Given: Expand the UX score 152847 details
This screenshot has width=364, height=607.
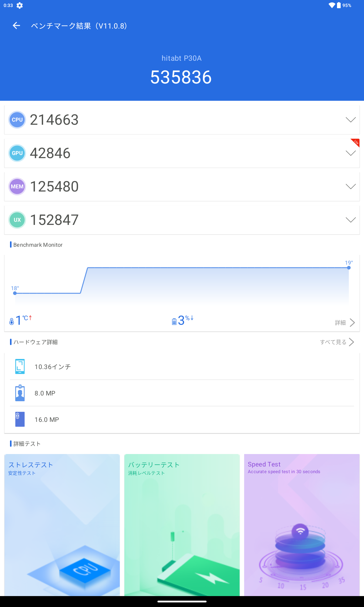Looking at the screenshot, I should coord(351,220).
